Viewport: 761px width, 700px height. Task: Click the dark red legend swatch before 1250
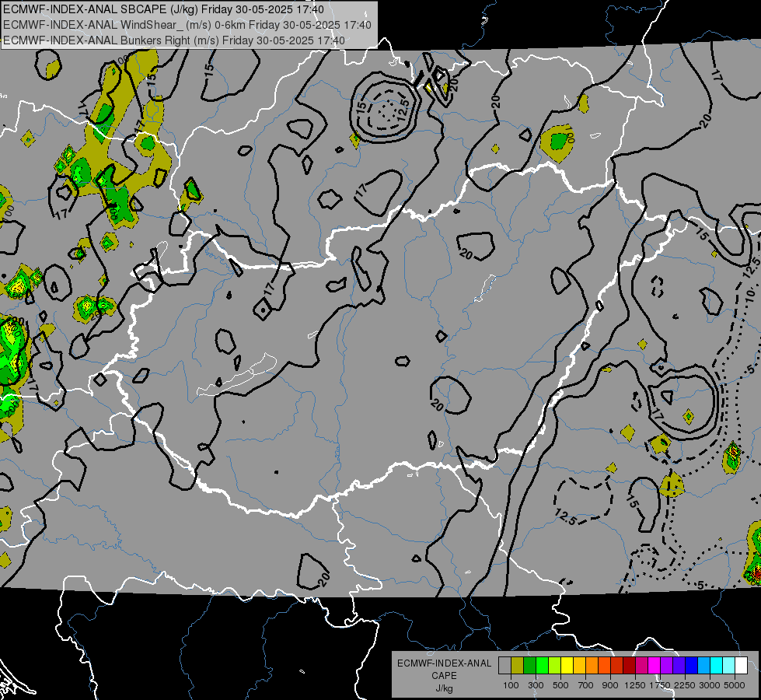click(x=630, y=666)
